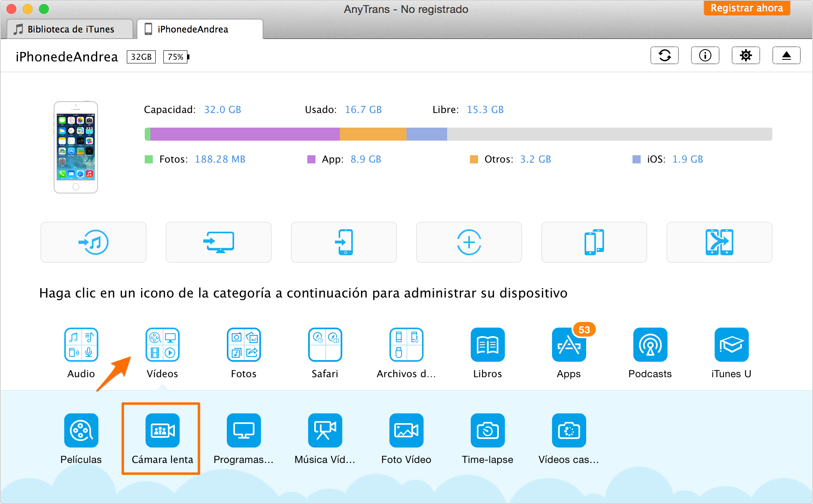Eject the device with eject button
The image size is (813, 504).
786,55
